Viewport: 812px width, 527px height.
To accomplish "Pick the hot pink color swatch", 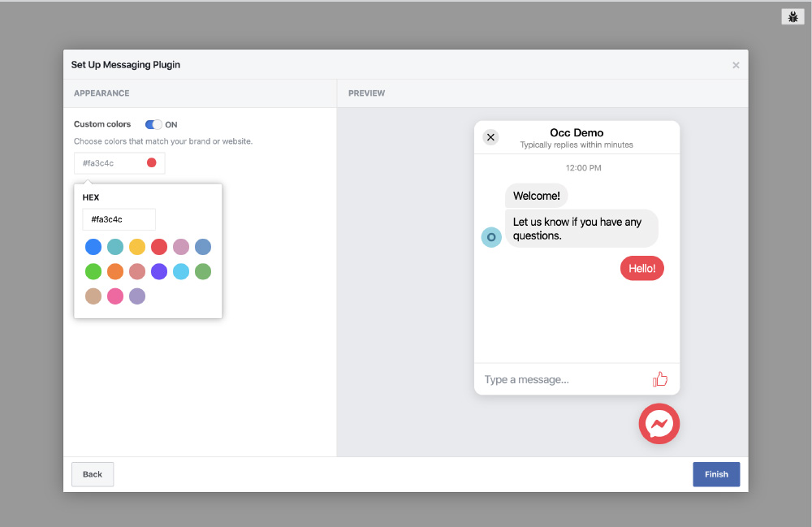I will (x=115, y=296).
